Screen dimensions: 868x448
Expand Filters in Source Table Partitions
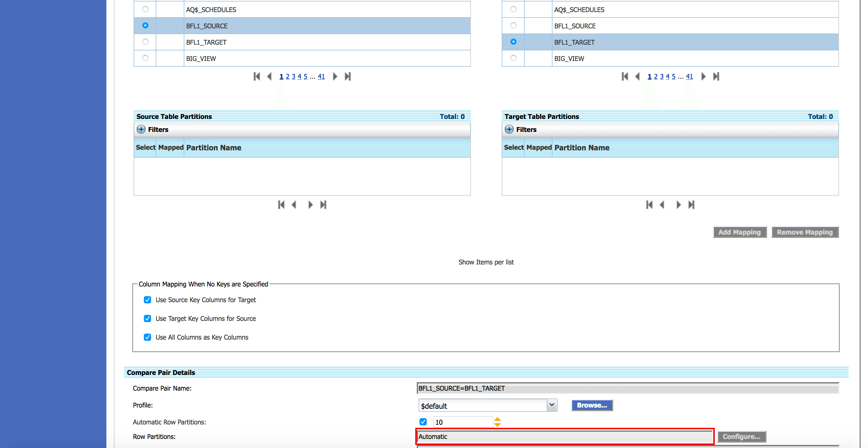point(141,130)
